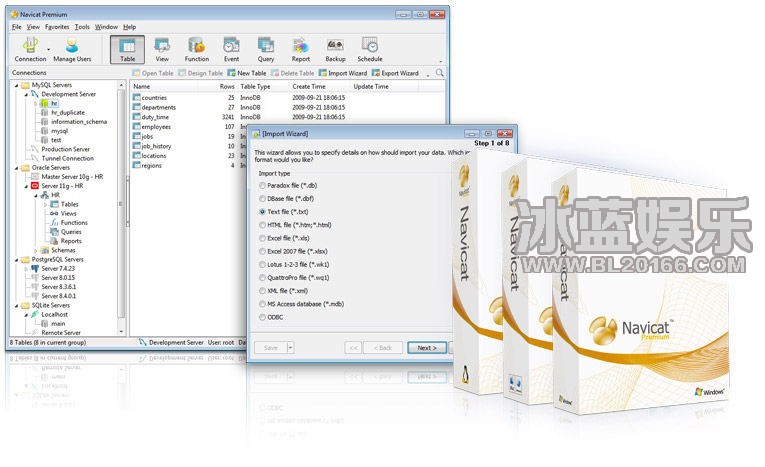Collapse Server 11g - HR node
The width and height of the screenshot is (765, 467).
click(x=26, y=186)
